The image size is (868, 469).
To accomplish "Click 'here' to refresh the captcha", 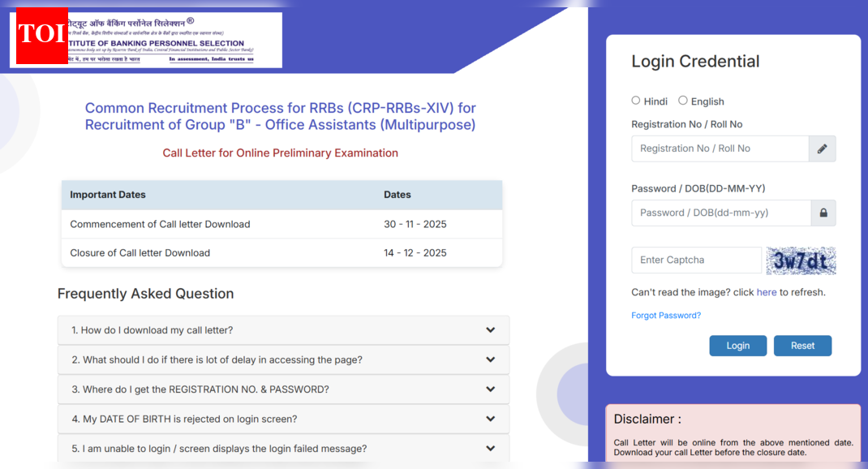I will (x=767, y=292).
